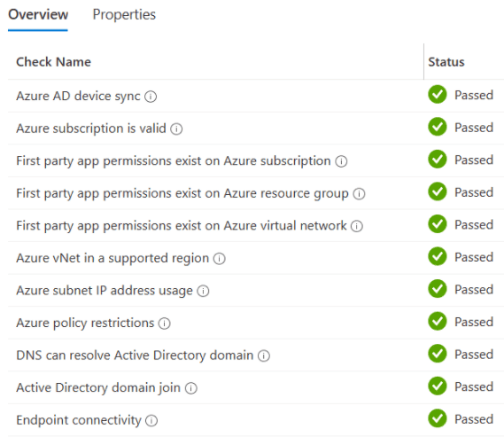Image resolution: width=504 pixels, height=437 pixels.
Task: Select the Overview tab
Action: [x=38, y=15]
